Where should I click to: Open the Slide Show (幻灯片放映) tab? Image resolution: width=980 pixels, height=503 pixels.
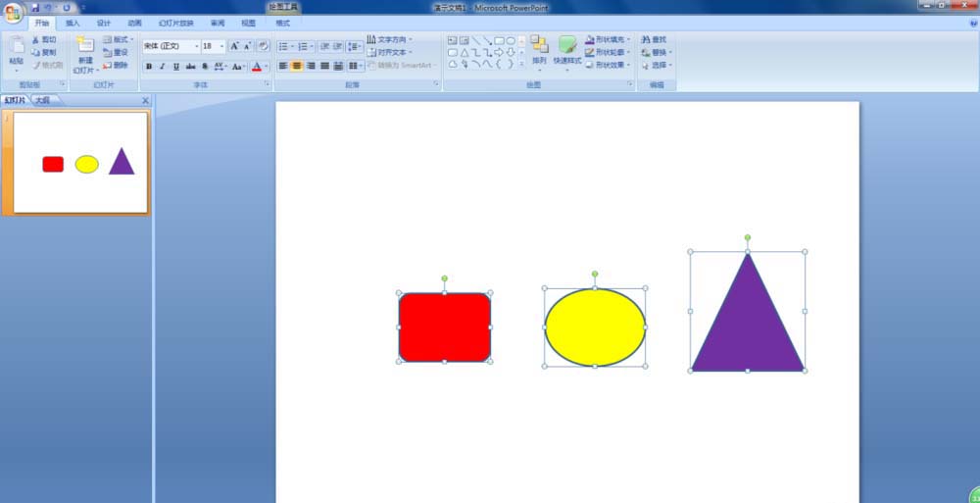(x=176, y=24)
